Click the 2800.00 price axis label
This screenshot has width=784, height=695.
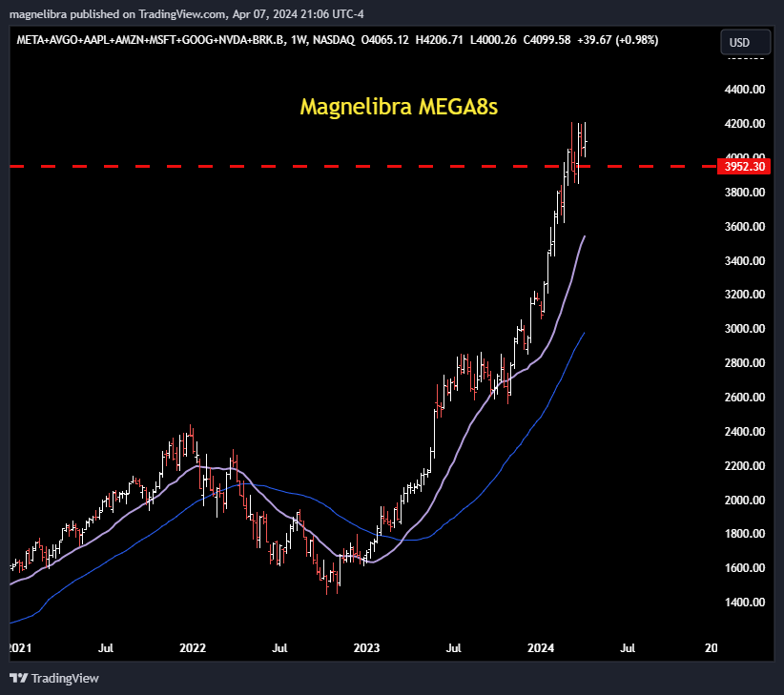click(x=745, y=362)
